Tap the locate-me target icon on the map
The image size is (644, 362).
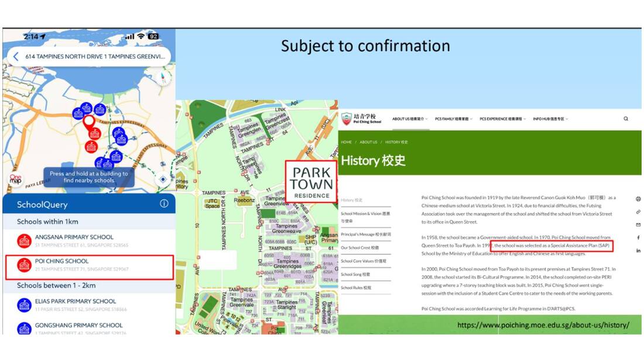[x=163, y=180]
